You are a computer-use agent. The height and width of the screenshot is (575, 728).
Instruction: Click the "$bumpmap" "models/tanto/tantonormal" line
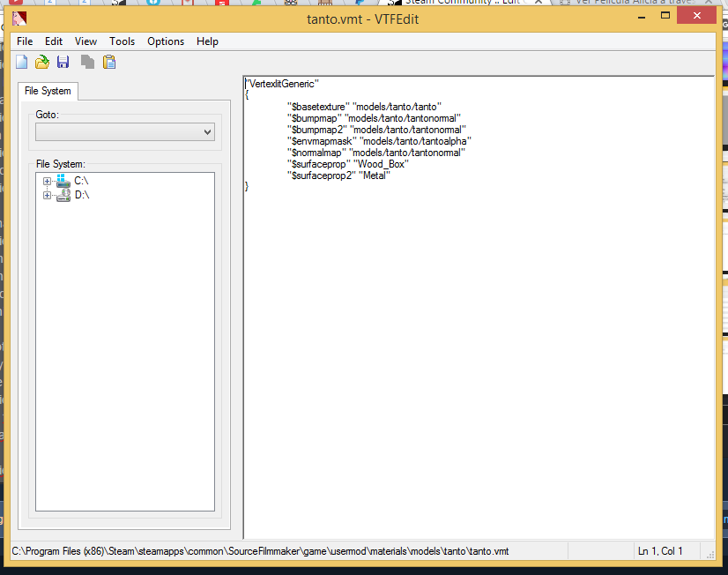[374, 118]
